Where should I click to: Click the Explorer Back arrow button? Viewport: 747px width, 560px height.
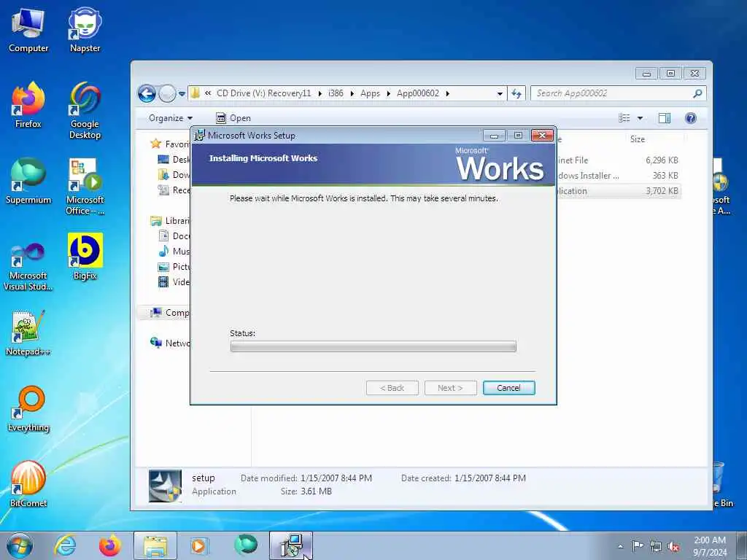tap(147, 93)
